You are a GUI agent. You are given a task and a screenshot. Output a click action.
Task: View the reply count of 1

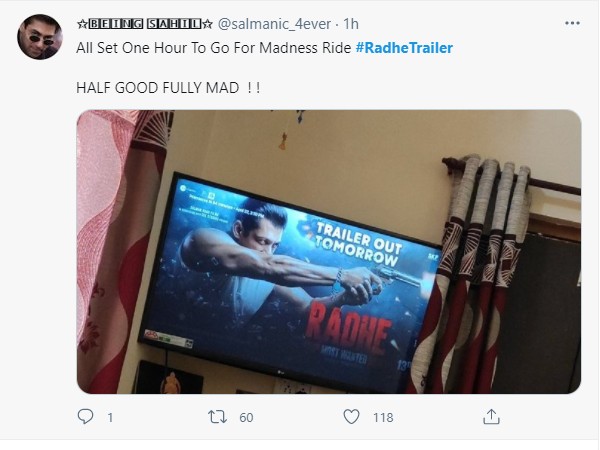pyautogui.click(x=110, y=417)
